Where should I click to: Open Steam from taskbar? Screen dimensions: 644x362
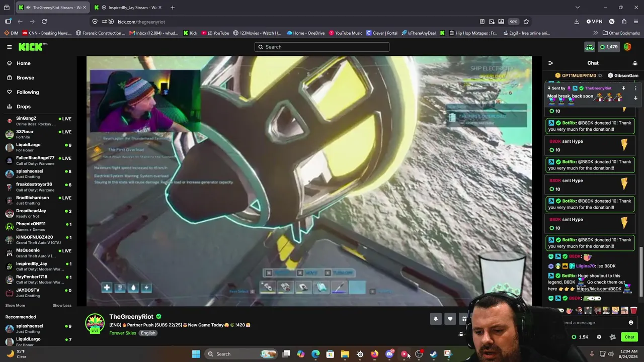(433, 354)
